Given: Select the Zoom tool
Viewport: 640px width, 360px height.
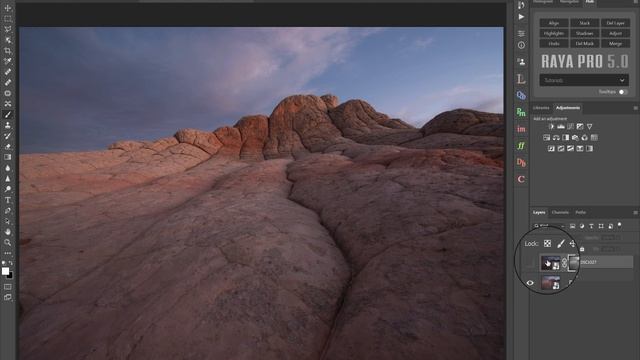Looking at the screenshot, I should click(x=8, y=242).
